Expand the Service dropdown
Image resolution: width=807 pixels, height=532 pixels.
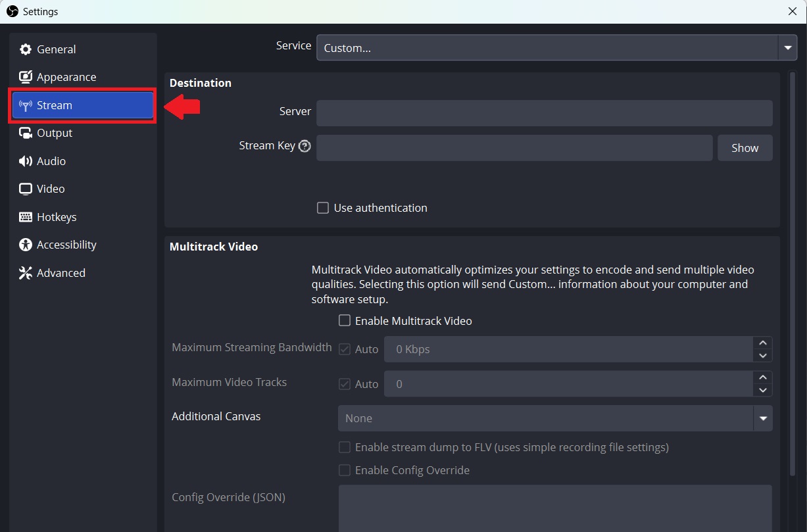(x=787, y=47)
